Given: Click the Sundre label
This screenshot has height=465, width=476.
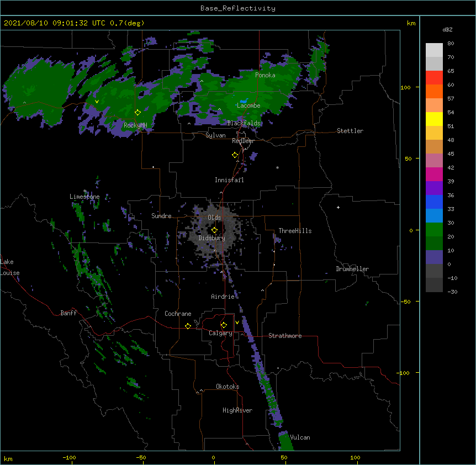Looking at the screenshot, I should click(x=161, y=216).
